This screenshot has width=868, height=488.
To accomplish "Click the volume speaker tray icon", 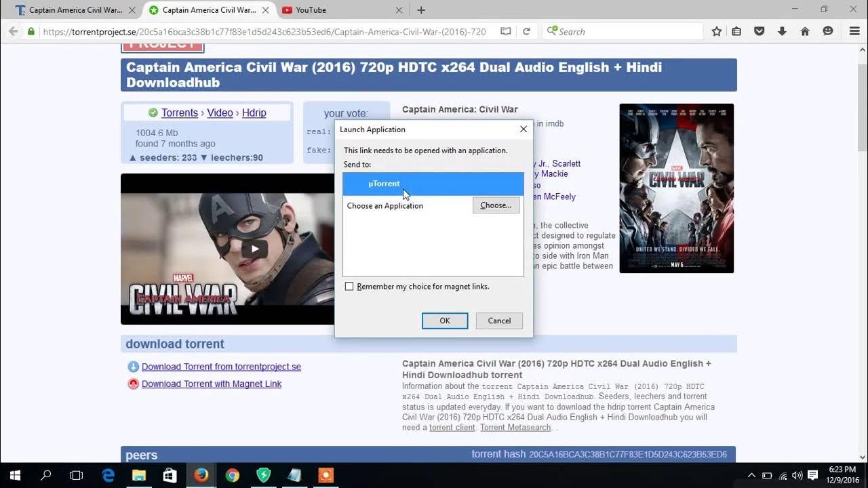I will coord(797,475).
